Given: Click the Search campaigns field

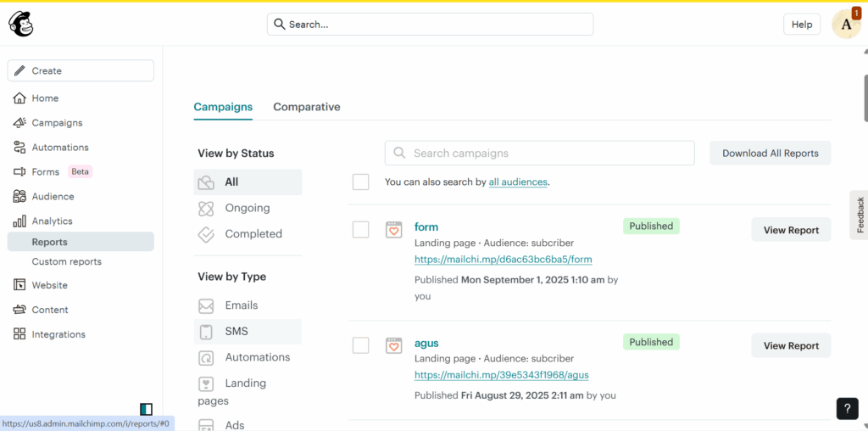Looking at the screenshot, I should pos(539,154).
